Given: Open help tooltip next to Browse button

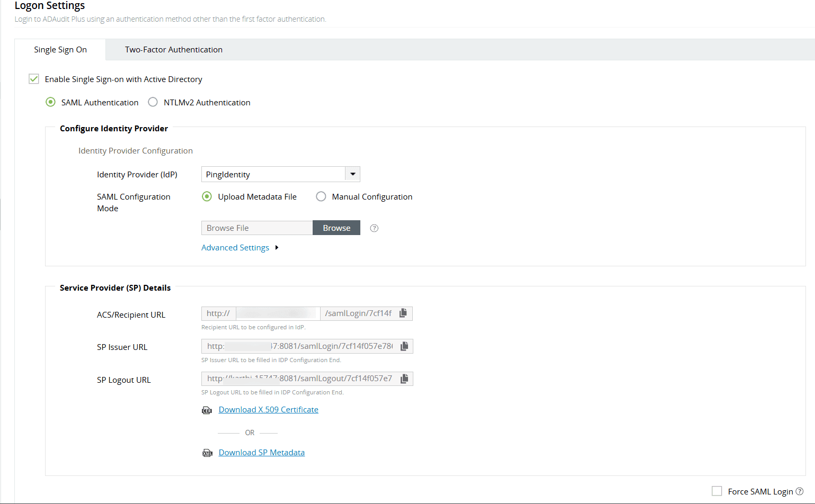Looking at the screenshot, I should (374, 228).
